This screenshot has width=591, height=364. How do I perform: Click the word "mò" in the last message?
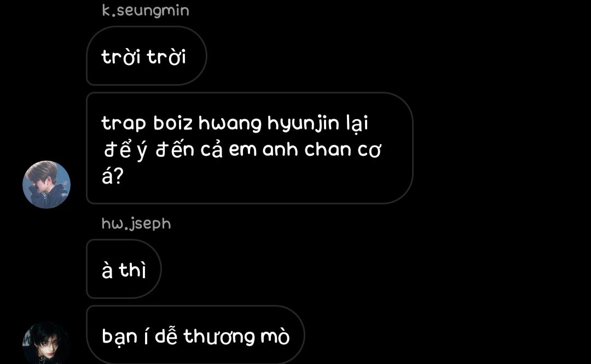[x=275, y=336]
